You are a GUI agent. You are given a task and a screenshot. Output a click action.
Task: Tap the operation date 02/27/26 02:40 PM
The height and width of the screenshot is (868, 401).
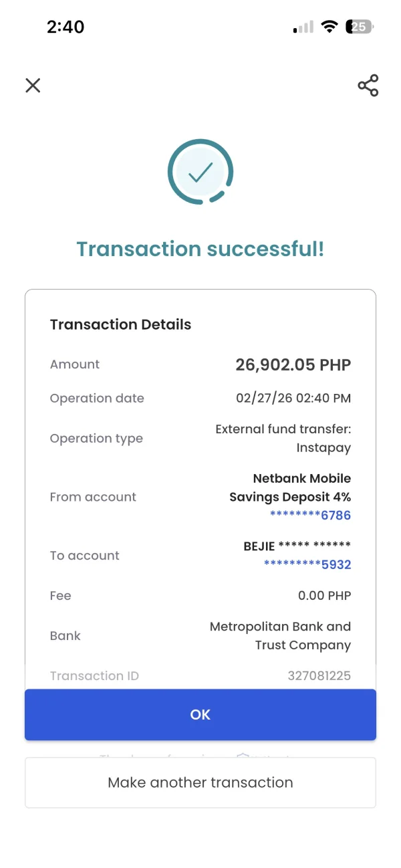point(293,399)
